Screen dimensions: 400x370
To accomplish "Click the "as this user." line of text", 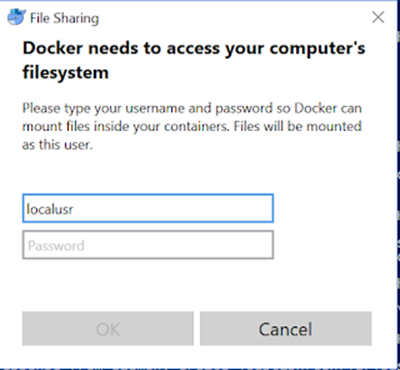I will (x=57, y=145).
